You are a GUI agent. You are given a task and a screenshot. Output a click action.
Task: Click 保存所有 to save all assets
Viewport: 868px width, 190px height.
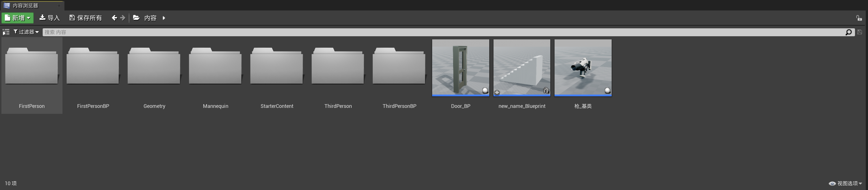(86, 18)
